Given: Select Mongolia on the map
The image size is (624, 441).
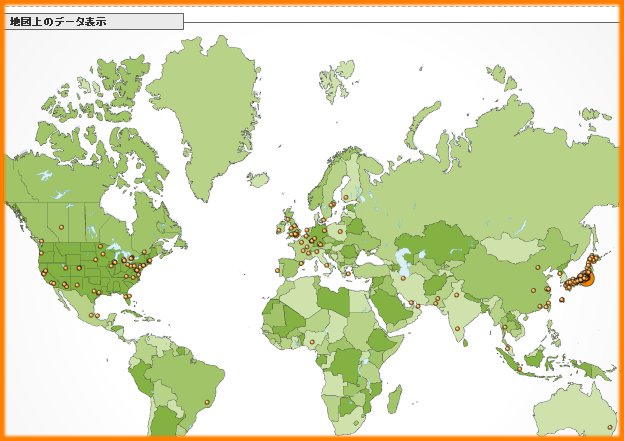Looking at the screenshot, I should click(511, 248).
